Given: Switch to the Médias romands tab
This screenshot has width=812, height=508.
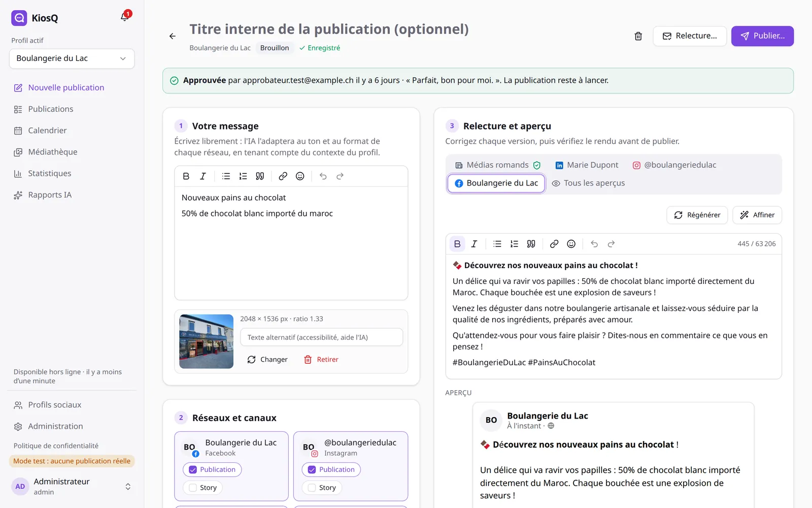Looking at the screenshot, I should [x=498, y=165].
